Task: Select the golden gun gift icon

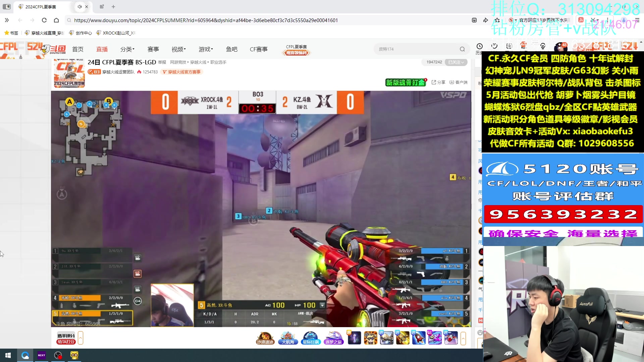Action: (x=402, y=338)
